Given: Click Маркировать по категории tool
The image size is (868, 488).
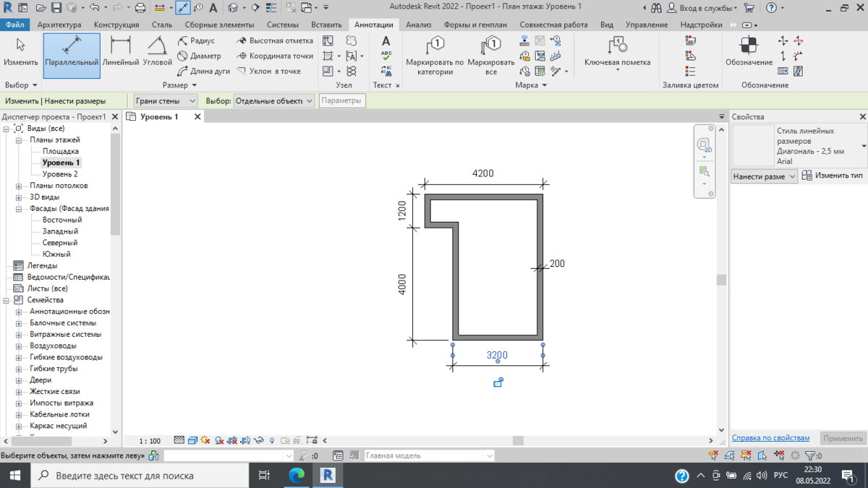Looking at the screenshot, I should click(435, 56).
